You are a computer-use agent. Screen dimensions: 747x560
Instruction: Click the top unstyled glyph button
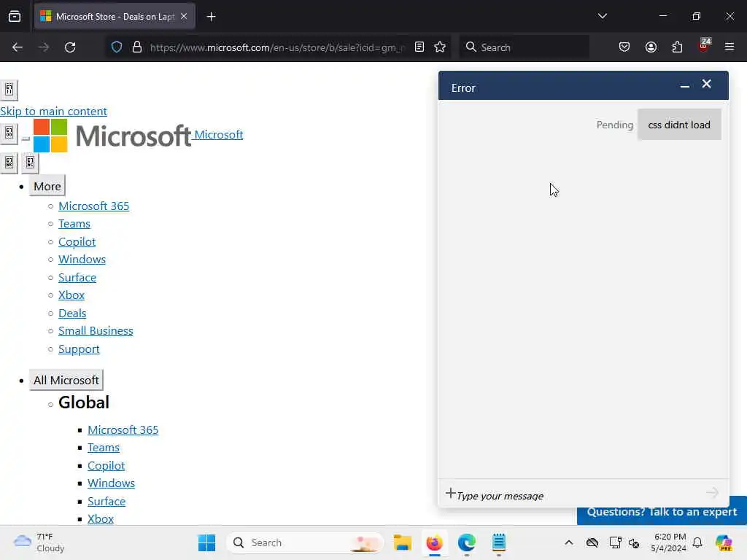[x=9, y=90]
